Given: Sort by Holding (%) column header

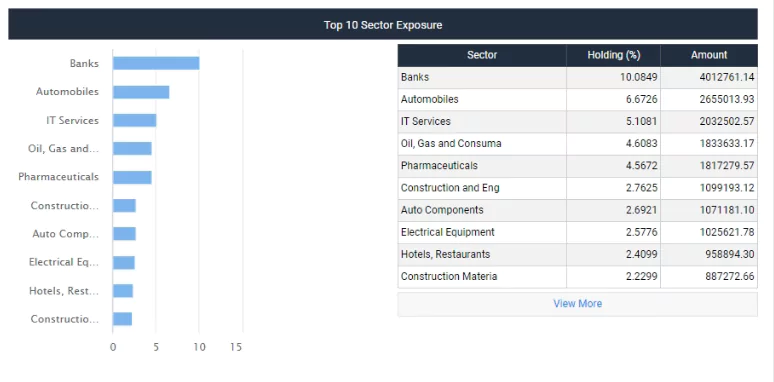Looking at the screenshot, I should 613,55.
